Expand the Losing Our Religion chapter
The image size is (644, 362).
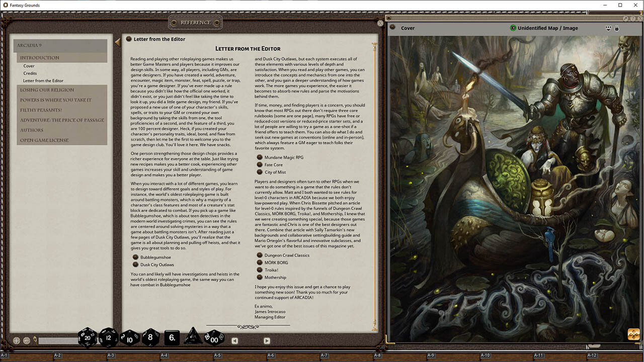coord(47,90)
